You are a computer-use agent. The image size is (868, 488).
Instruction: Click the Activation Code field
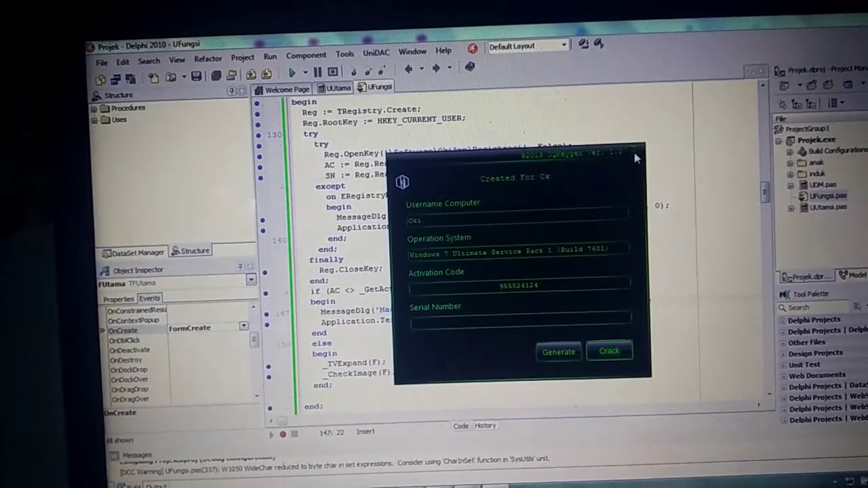click(x=519, y=285)
